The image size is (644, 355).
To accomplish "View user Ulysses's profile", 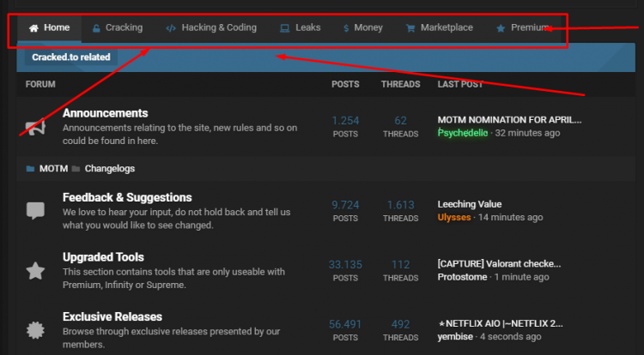I will pos(454,217).
